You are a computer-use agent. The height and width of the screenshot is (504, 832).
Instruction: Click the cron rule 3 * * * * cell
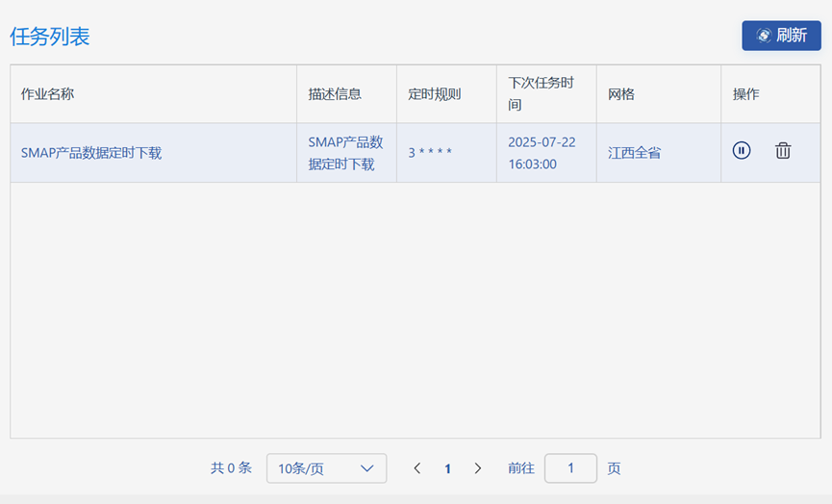446,153
